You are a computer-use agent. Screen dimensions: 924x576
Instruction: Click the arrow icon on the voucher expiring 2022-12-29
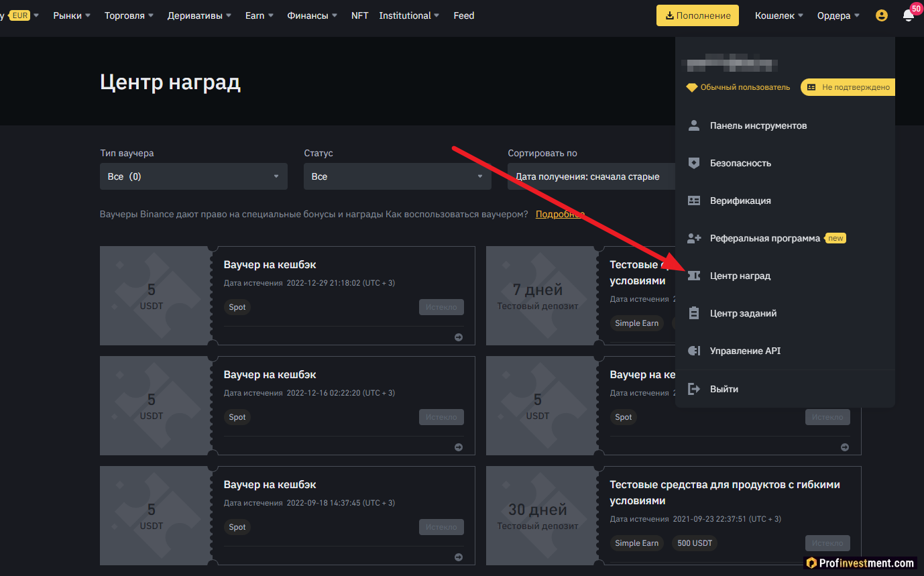point(459,337)
